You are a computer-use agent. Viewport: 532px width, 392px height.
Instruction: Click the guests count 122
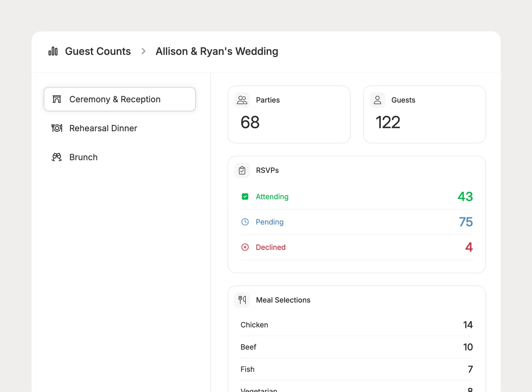[388, 122]
